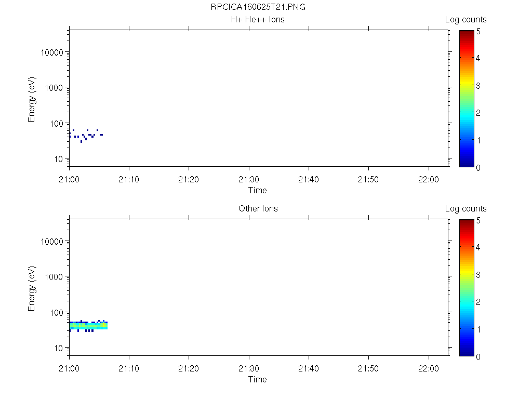
Task: Click the 21:00 time tick of H+ He++ Ions plot
Action: pyautogui.click(x=69, y=179)
